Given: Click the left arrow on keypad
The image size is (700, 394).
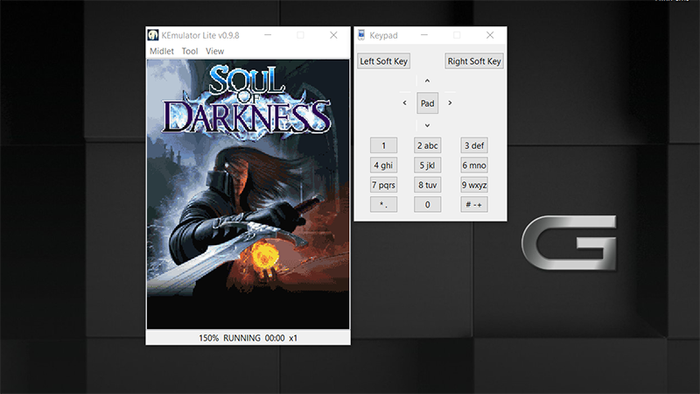Looking at the screenshot, I should [x=405, y=103].
